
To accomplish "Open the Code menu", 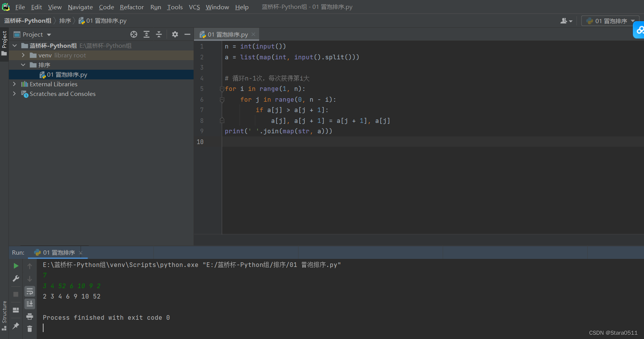I will click(x=106, y=7).
